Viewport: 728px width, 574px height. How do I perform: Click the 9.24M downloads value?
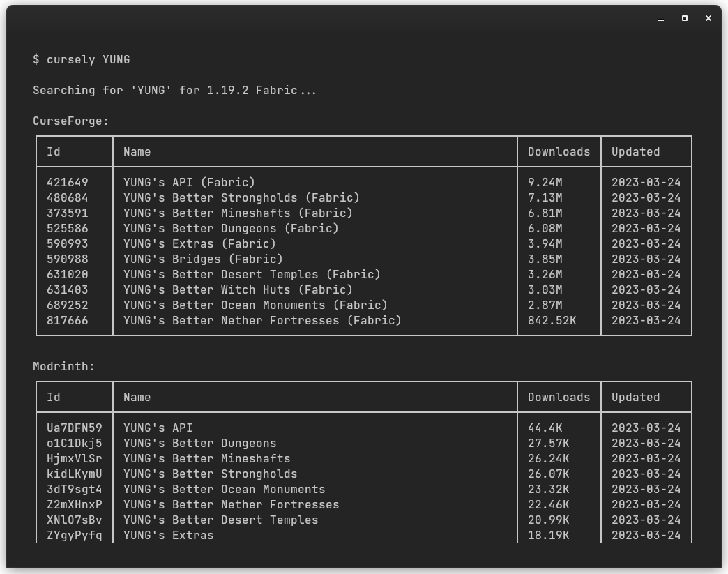(545, 183)
